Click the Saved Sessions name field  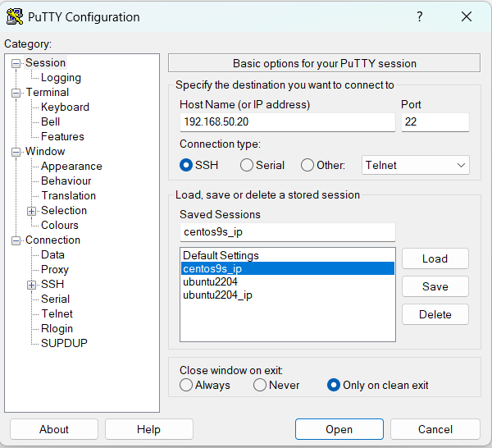click(288, 232)
